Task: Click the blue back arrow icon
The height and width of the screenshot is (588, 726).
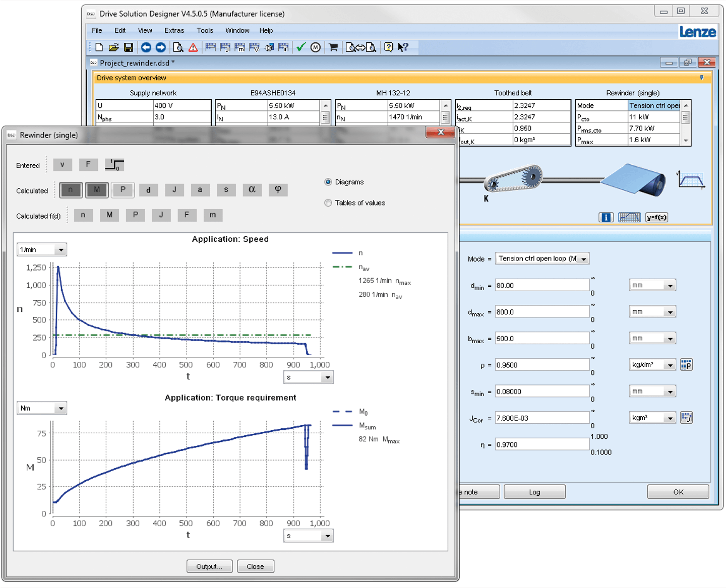Action: (146, 47)
